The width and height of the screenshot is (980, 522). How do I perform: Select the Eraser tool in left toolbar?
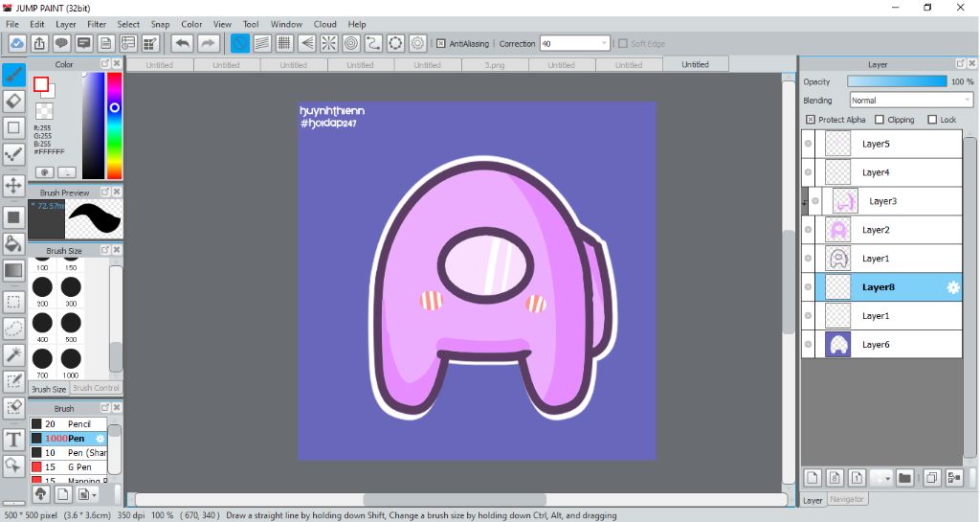coord(13,101)
